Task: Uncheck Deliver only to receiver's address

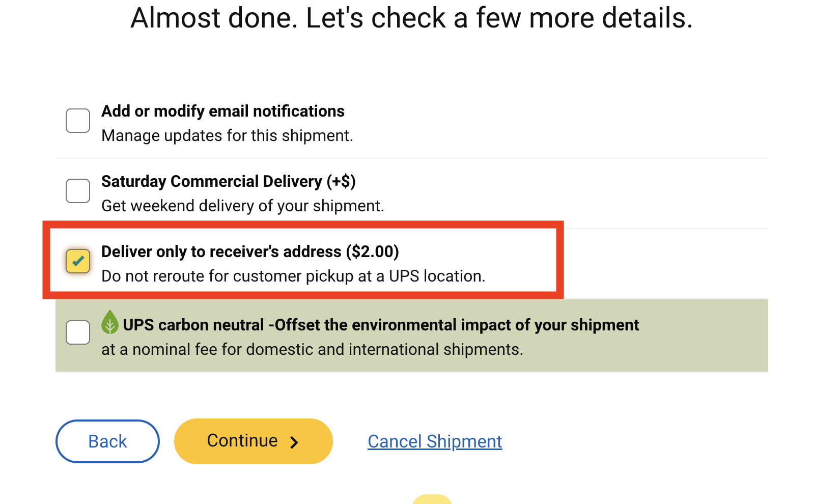Action: click(78, 261)
